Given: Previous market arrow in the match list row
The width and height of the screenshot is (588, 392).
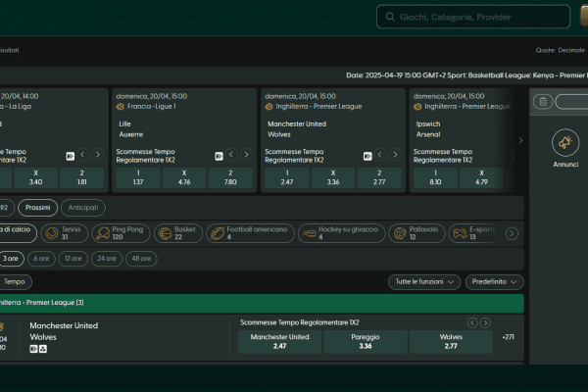Looking at the screenshot, I should click(472, 323).
